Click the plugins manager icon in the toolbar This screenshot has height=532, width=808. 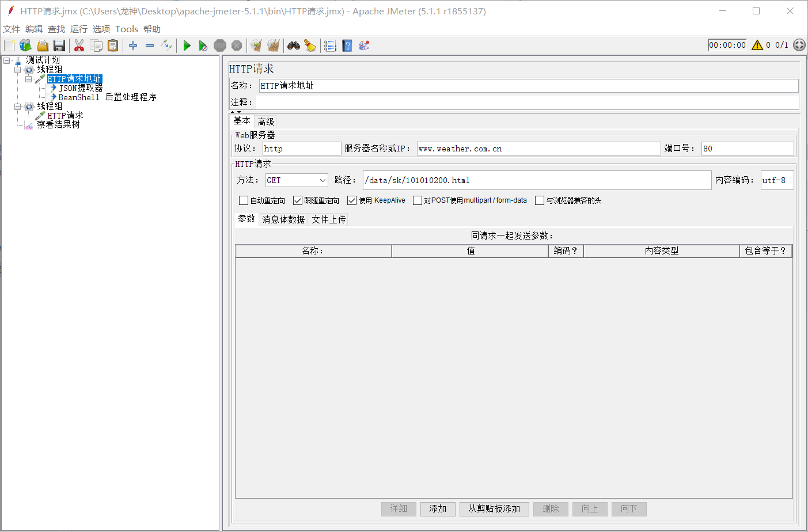pyautogui.click(x=364, y=45)
